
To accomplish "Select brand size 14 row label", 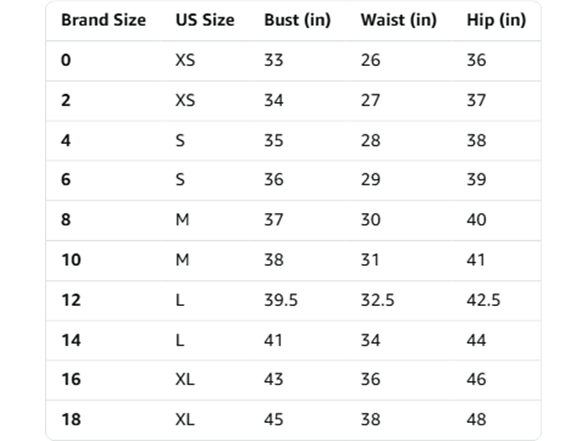I will click(71, 340).
